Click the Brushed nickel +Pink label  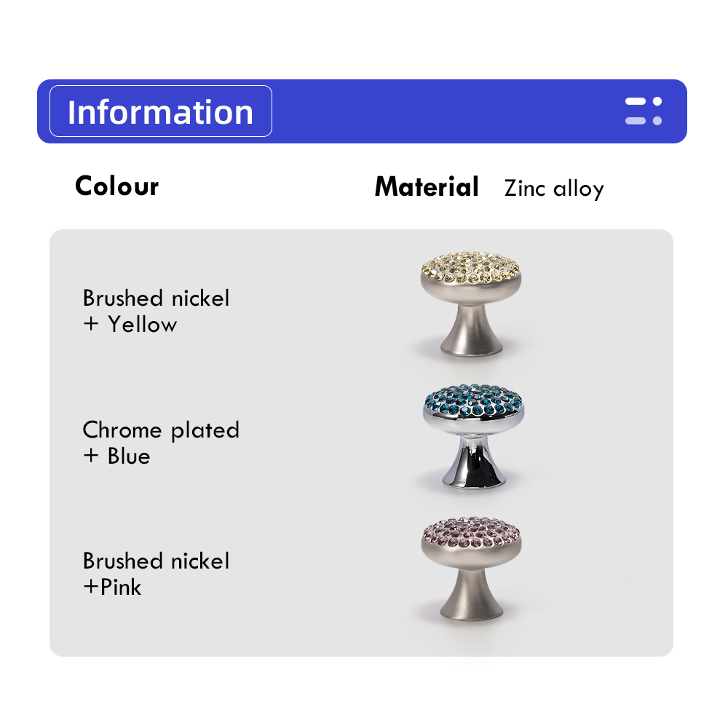(156, 574)
